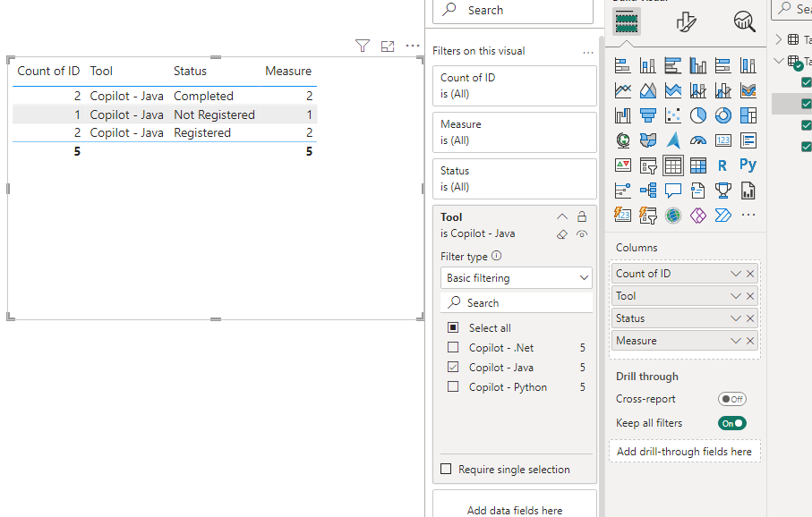Clear the Tool filter with eraser
This screenshot has height=517, width=812.
[x=562, y=234]
